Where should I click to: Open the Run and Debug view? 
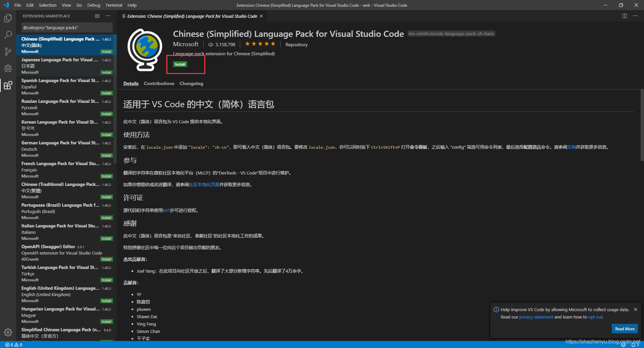click(x=8, y=68)
